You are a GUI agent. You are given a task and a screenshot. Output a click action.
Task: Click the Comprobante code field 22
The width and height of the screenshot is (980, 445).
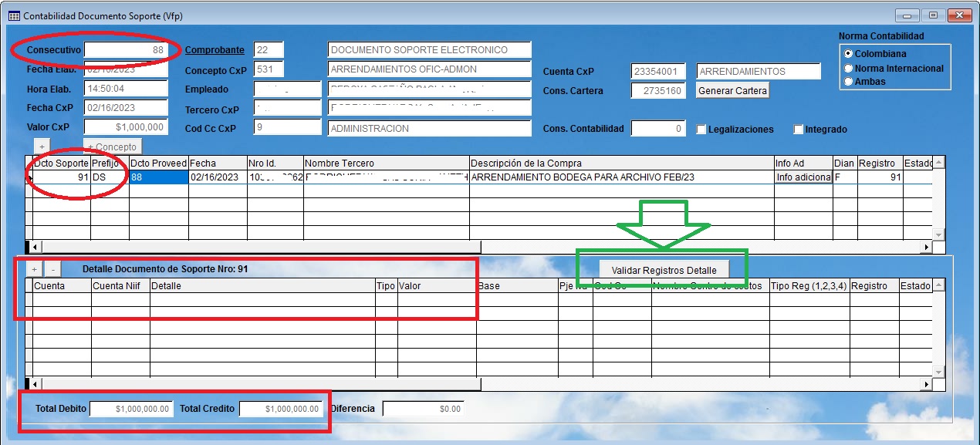tap(269, 50)
